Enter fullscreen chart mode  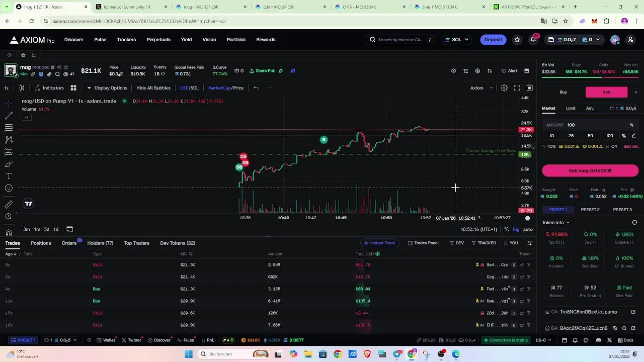click(x=517, y=88)
